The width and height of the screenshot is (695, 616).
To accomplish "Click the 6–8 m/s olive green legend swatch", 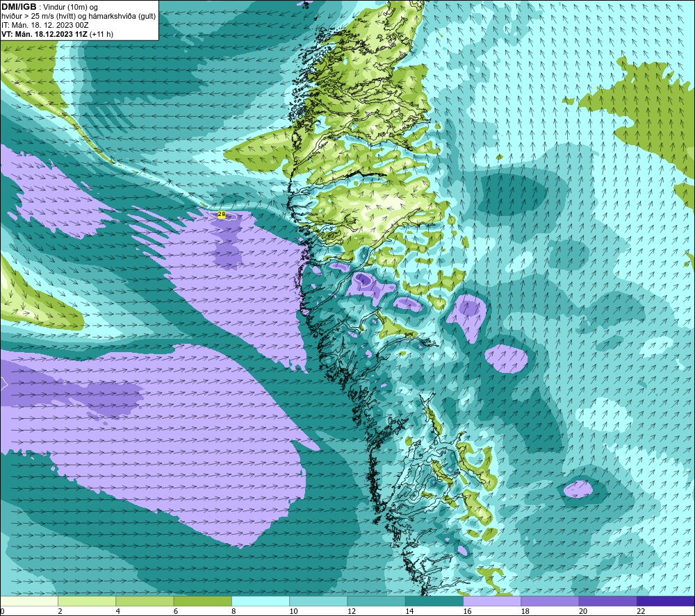I will [202, 601].
